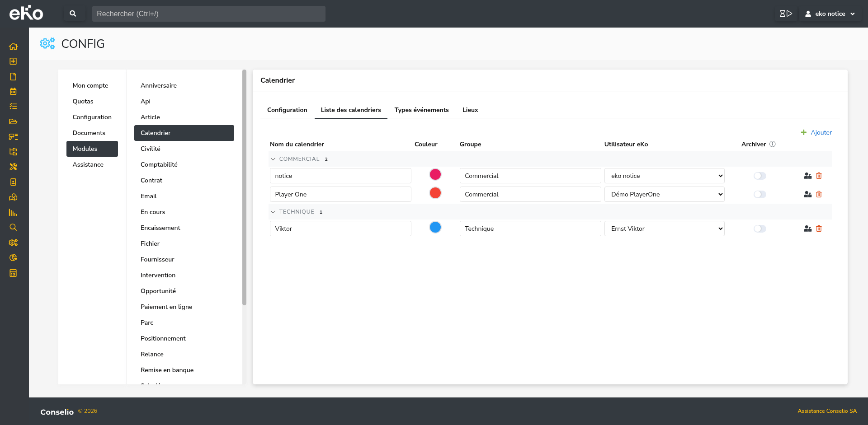This screenshot has width=868, height=425.
Task: Collapse the COMMERCIAL group
Action: pyautogui.click(x=273, y=159)
